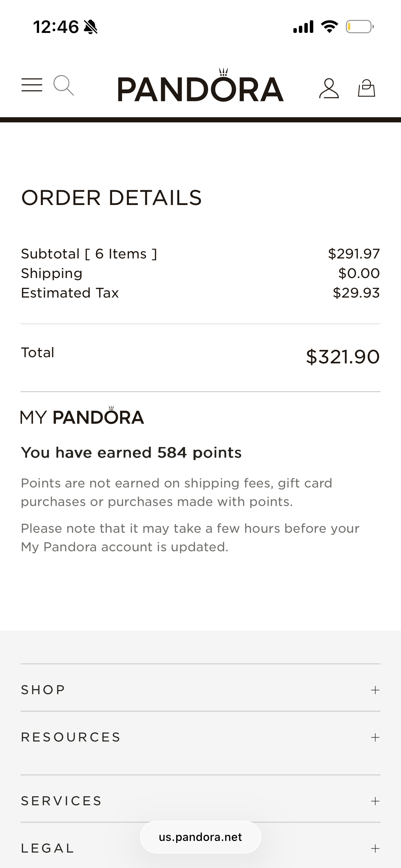Open the SERVICES footer section
Screen dimensions: 401x868
62,801
